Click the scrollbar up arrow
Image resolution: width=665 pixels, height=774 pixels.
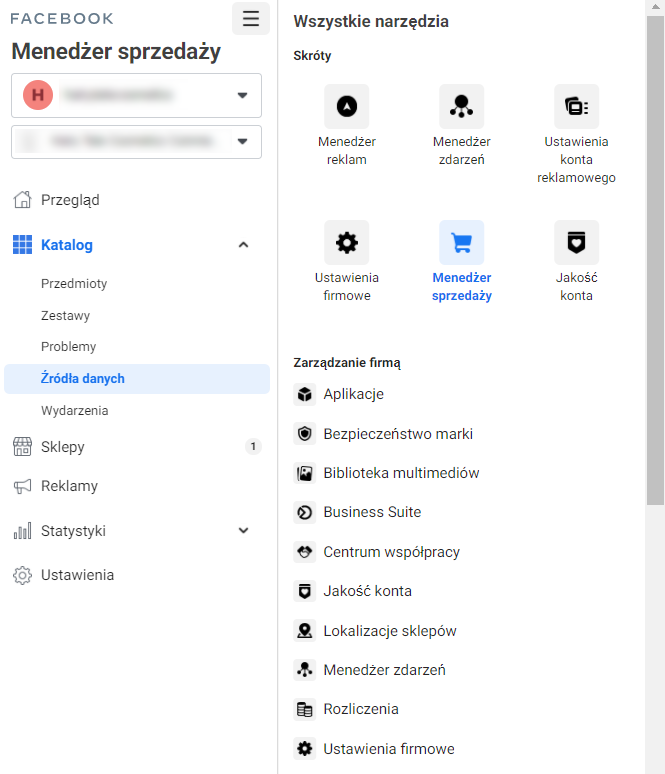(x=655, y=7)
